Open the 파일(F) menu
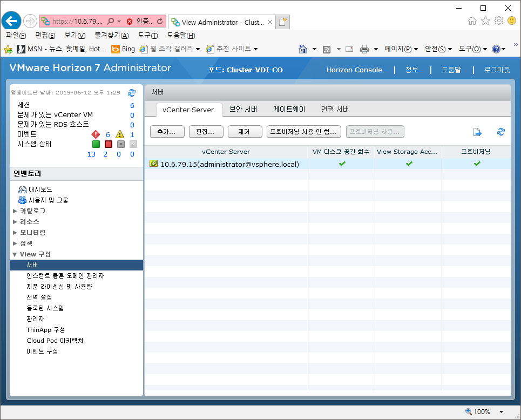This screenshot has height=420, width=521. pos(16,35)
